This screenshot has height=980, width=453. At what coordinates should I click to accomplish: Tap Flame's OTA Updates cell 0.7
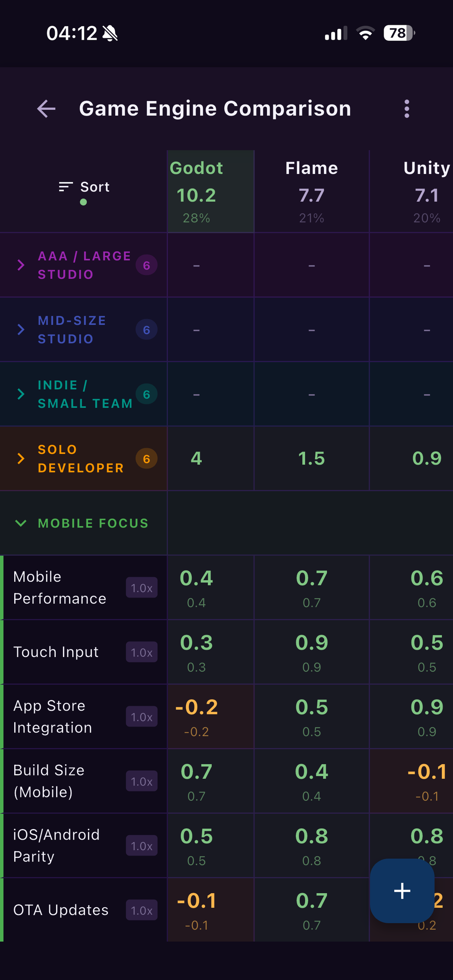tap(311, 910)
